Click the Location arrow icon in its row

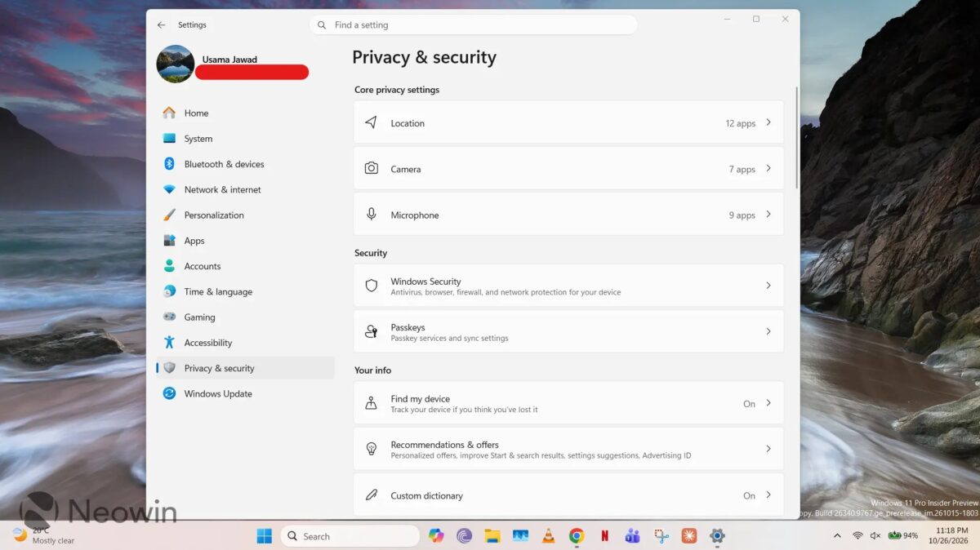(x=371, y=122)
